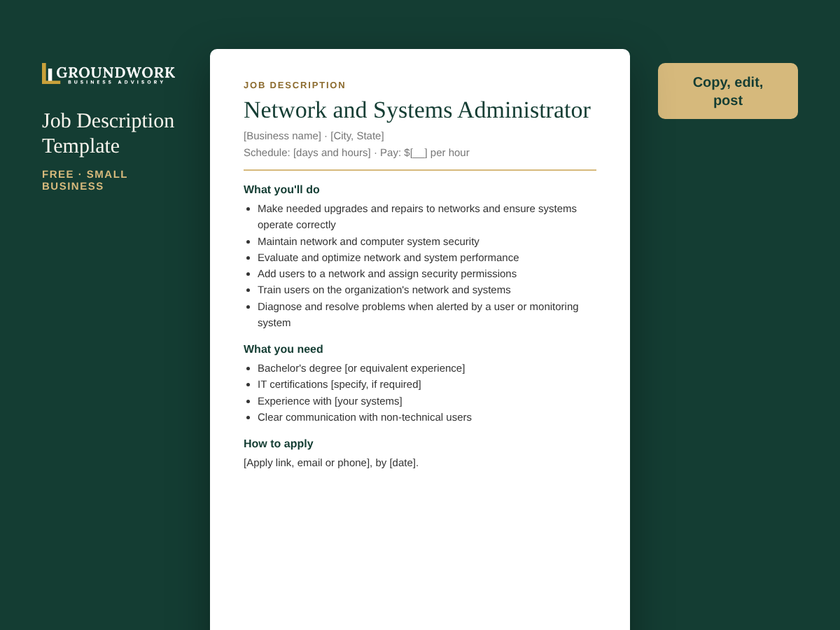
Task: Click 'Train users on the organization's network' bullet
Action: point(384,290)
